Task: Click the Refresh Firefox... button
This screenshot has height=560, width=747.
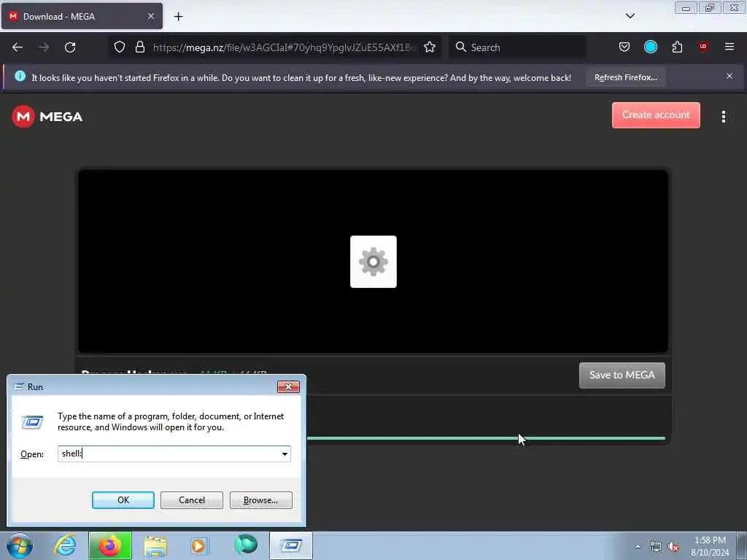Action: point(625,77)
